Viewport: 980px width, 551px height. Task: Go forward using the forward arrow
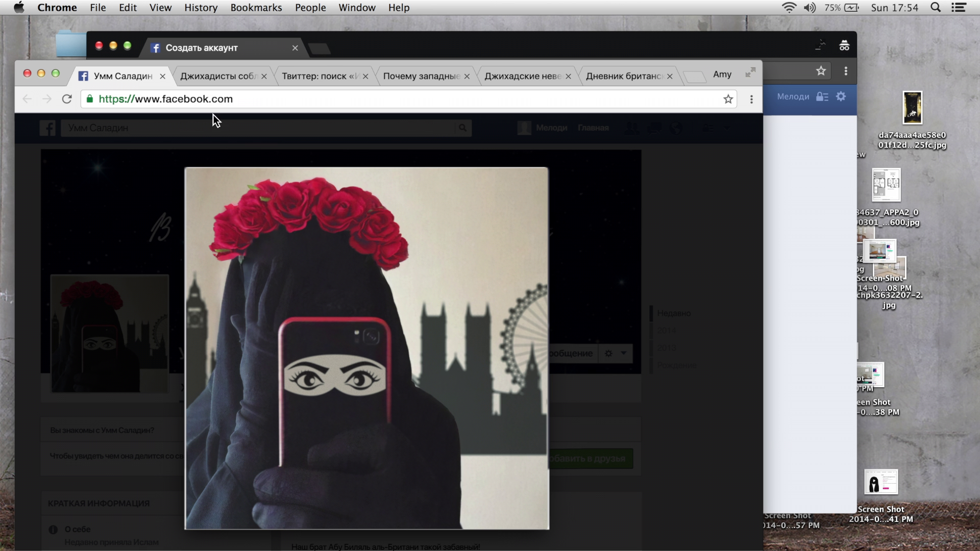[x=47, y=99]
